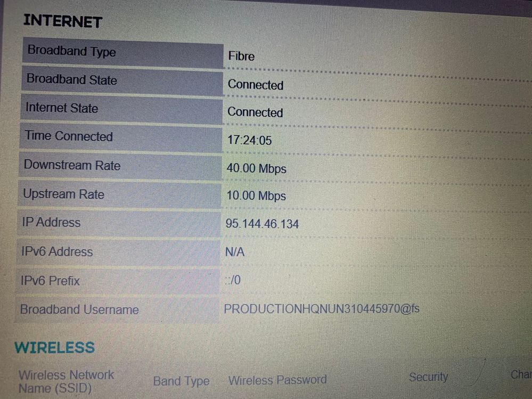Viewport: 532px width, 399px height.
Task: Select the Downstream Rate label
Action: coord(72,165)
